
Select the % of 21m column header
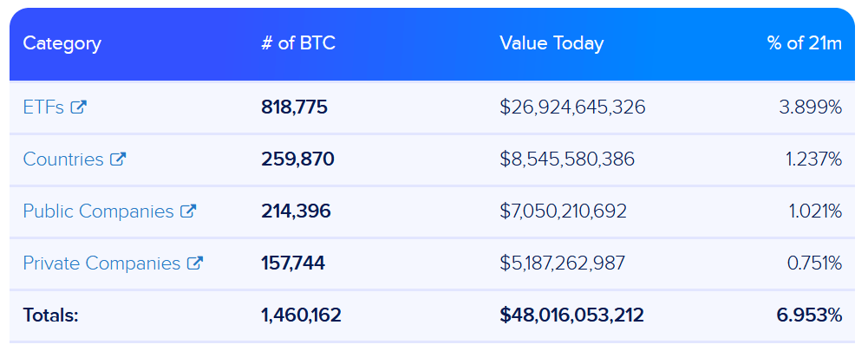804,43
